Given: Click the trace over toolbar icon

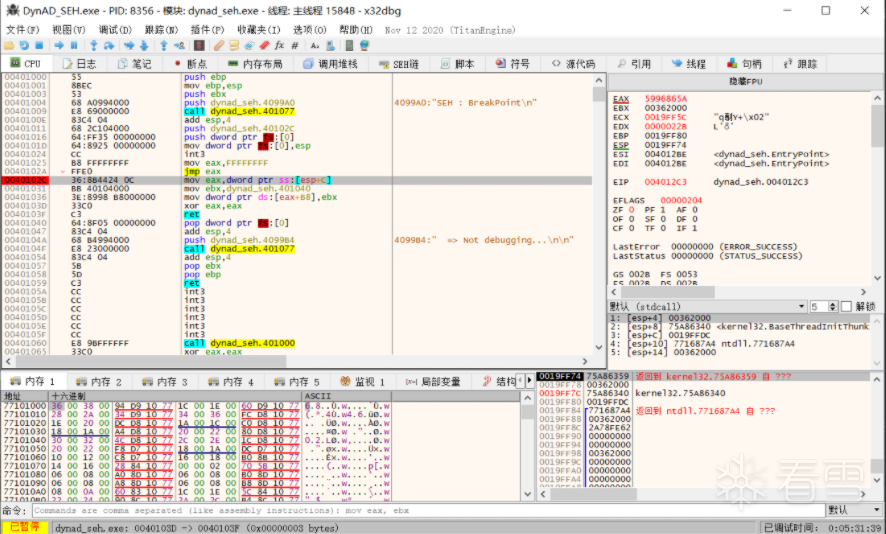Looking at the screenshot, I should click(144, 46).
